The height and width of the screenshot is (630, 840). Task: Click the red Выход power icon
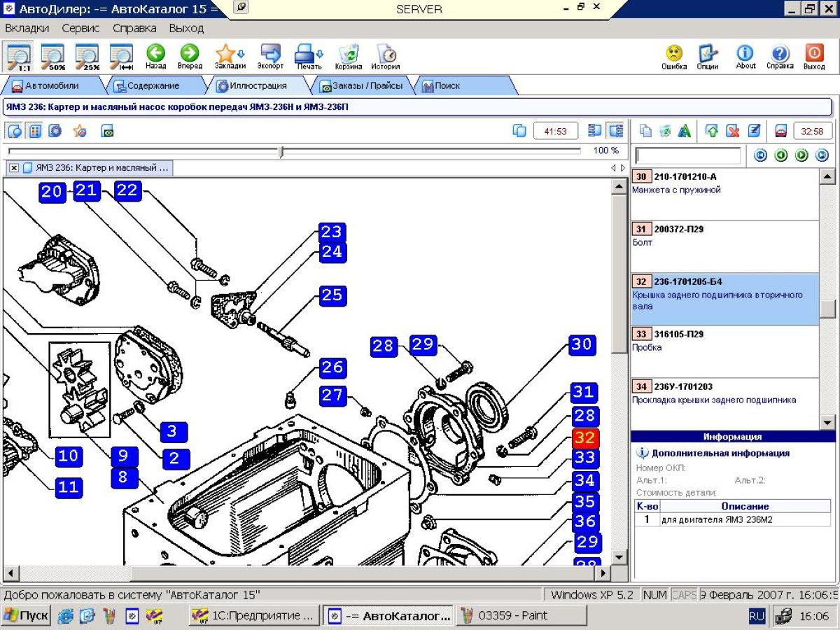click(x=814, y=56)
